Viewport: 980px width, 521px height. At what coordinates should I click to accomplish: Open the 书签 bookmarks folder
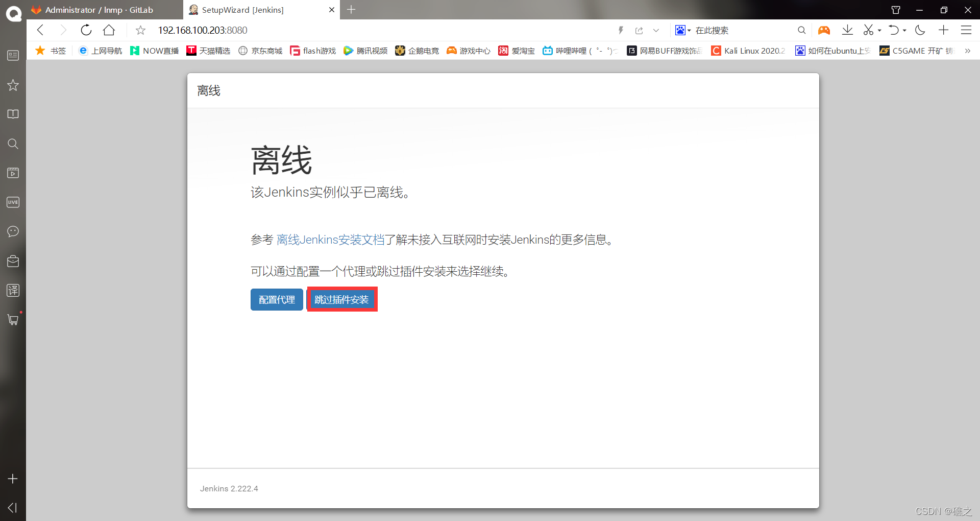(x=51, y=51)
